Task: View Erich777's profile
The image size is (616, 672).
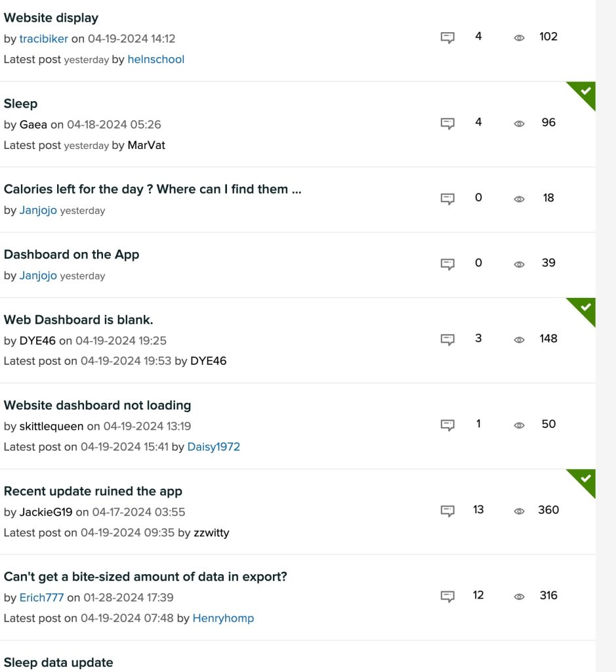Action: (x=41, y=597)
